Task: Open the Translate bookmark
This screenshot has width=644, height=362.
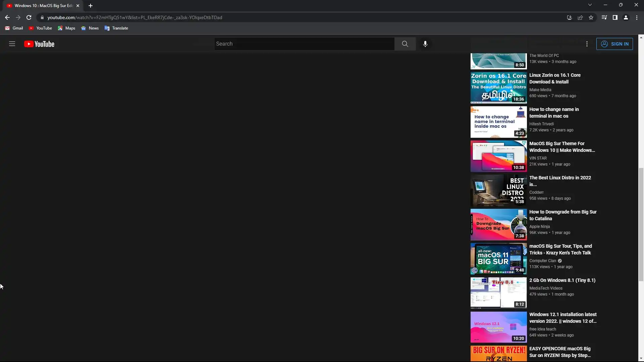Action: pos(116,28)
